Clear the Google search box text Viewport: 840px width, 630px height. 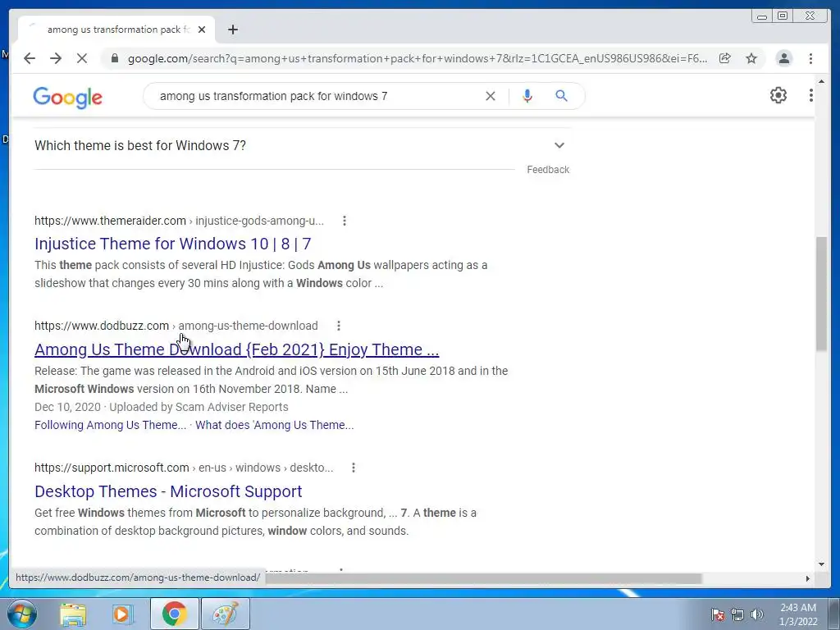pyautogui.click(x=491, y=96)
